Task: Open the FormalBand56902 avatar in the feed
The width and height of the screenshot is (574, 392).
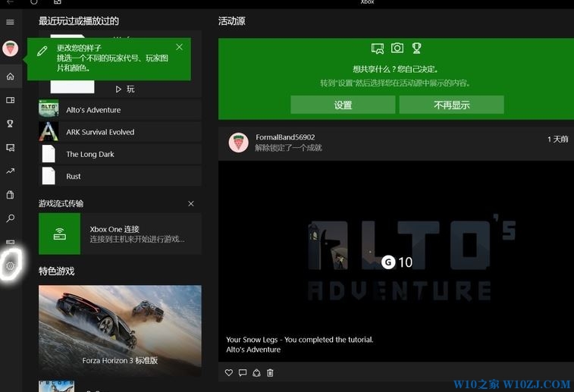Action: pos(238,143)
